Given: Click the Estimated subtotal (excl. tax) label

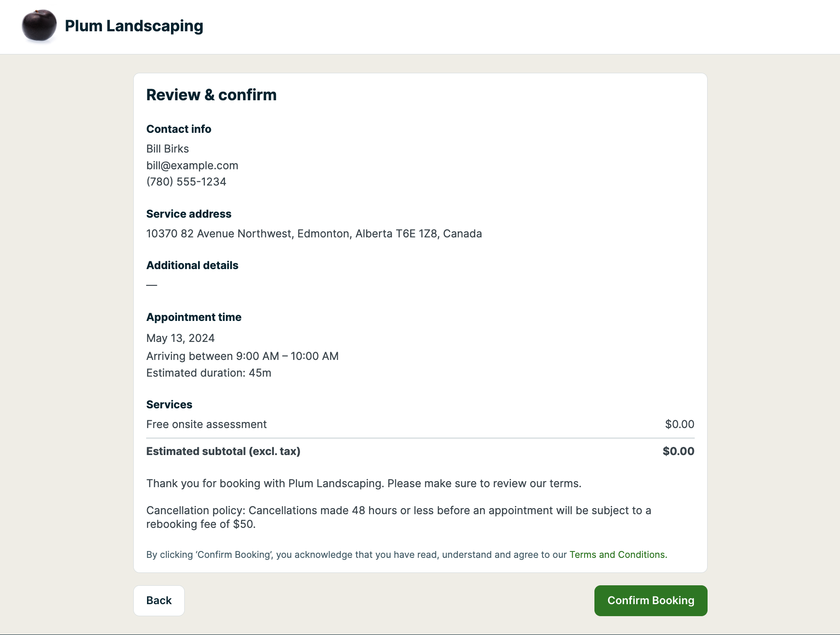Looking at the screenshot, I should tap(223, 451).
